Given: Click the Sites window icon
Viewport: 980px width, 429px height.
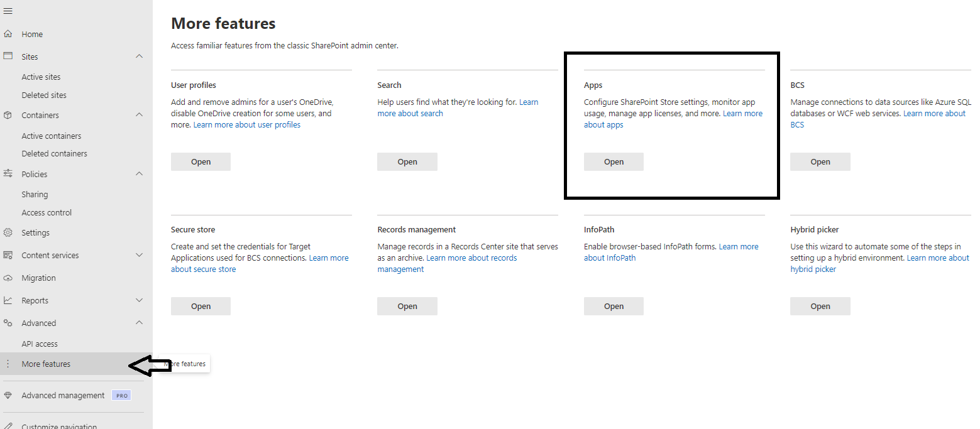Looking at the screenshot, I should click(x=8, y=56).
